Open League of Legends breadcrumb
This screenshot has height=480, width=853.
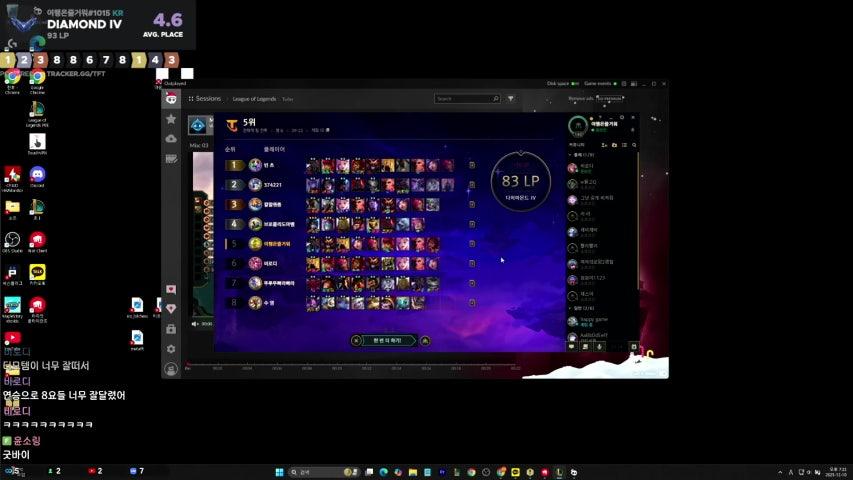coord(254,99)
